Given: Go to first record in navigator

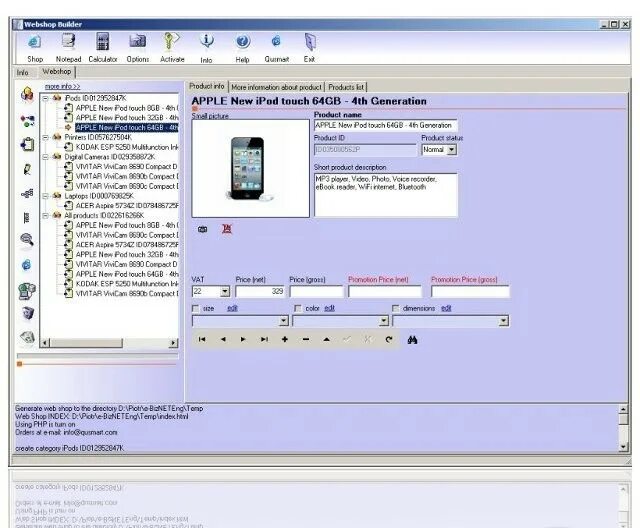Looking at the screenshot, I should [202, 339].
